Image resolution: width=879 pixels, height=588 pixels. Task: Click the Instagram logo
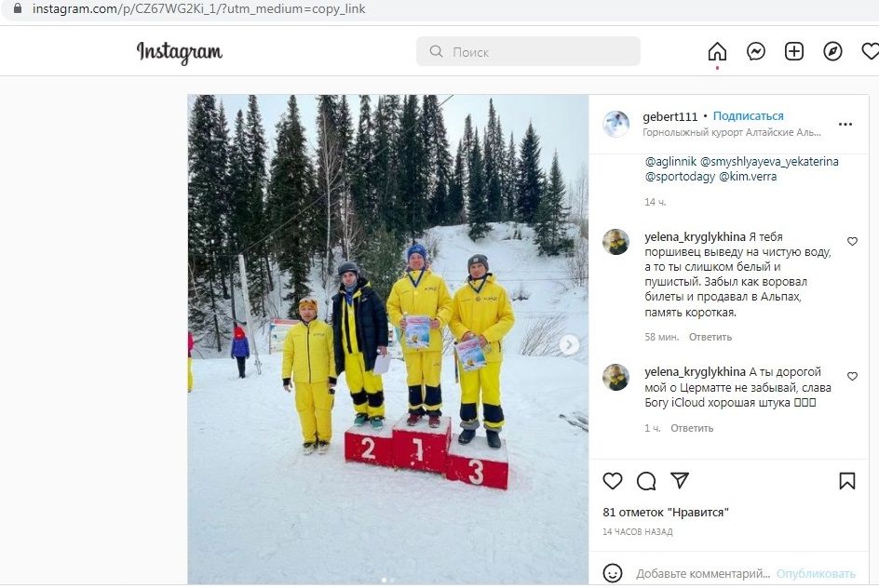pyautogui.click(x=180, y=52)
